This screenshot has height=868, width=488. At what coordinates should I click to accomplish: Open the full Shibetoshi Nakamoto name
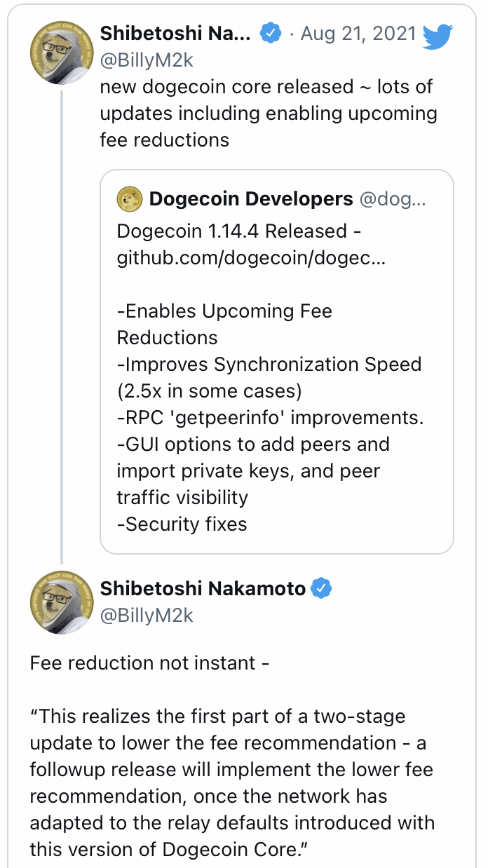203,588
